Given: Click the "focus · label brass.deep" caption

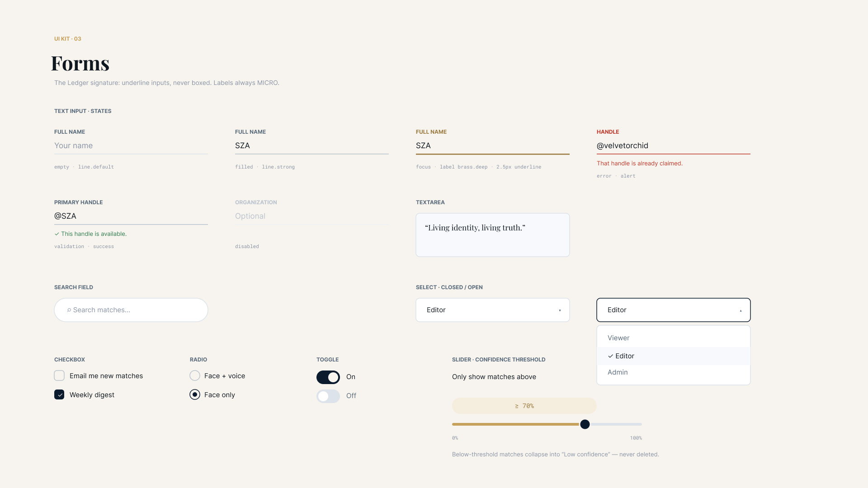Looking at the screenshot, I should [x=478, y=167].
